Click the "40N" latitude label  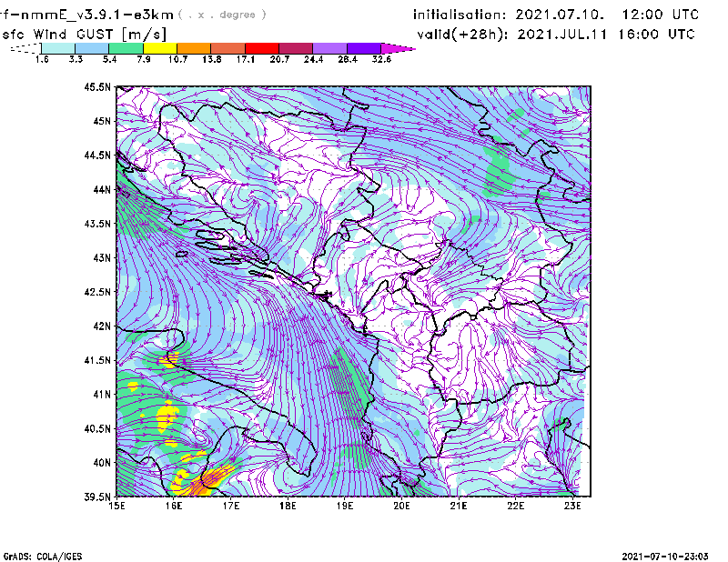click(102, 463)
